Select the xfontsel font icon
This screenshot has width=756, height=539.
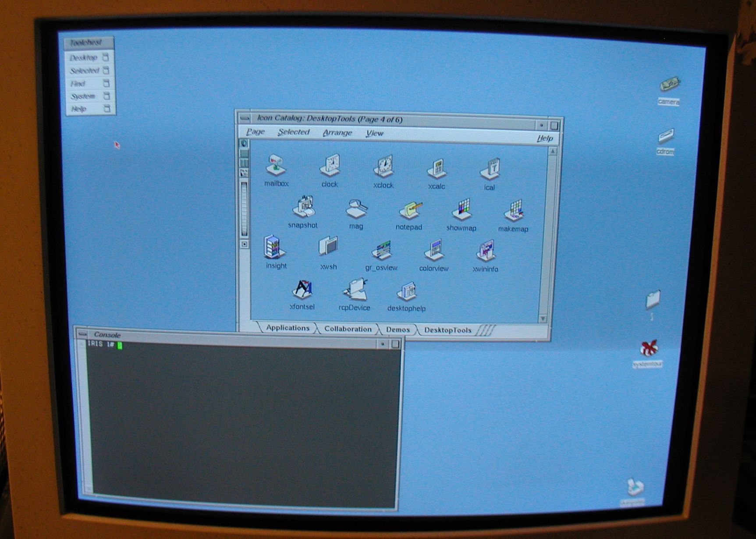[x=302, y=290]
